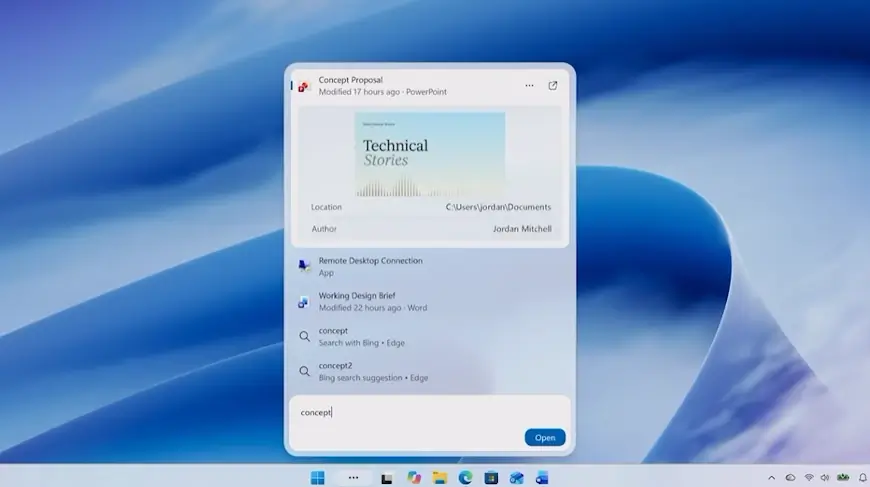
Task: Open Outlook from the taskbar
Action: 542,478
